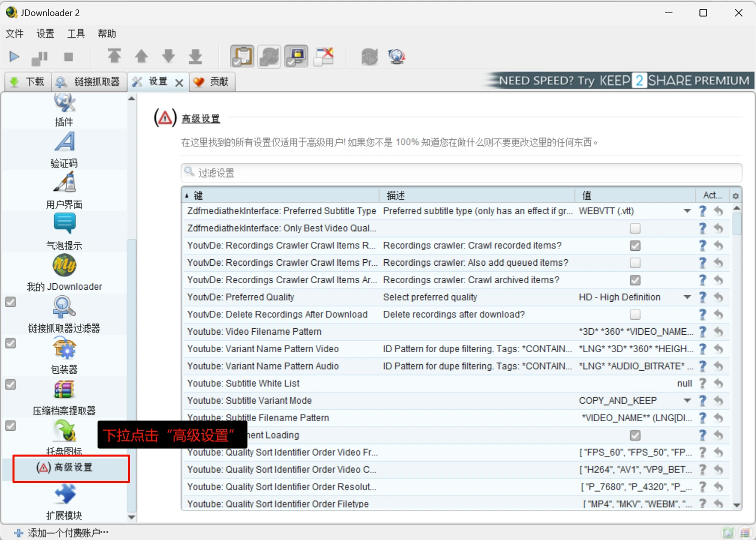Screen dimensions: 756x540
Task: Open HD - High Definition quality dropdown
Action: [x=687, y=297]
